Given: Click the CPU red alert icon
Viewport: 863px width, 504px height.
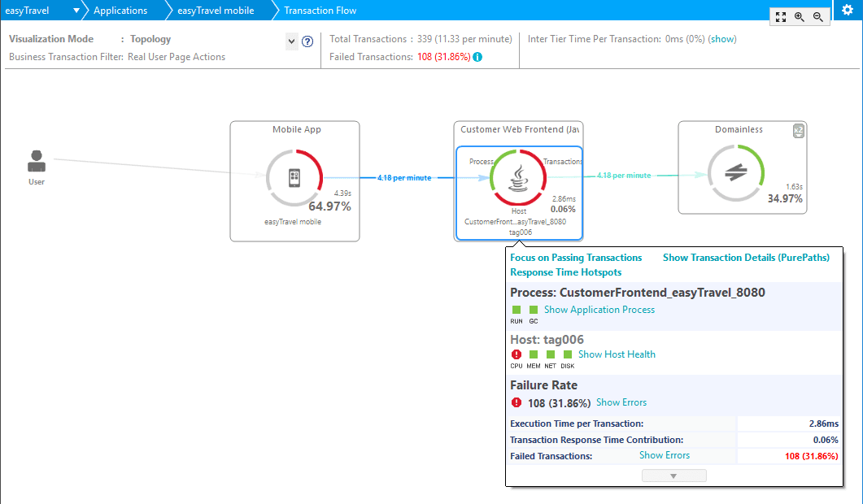Looking at the screenshot, I should tap(516, 354).
